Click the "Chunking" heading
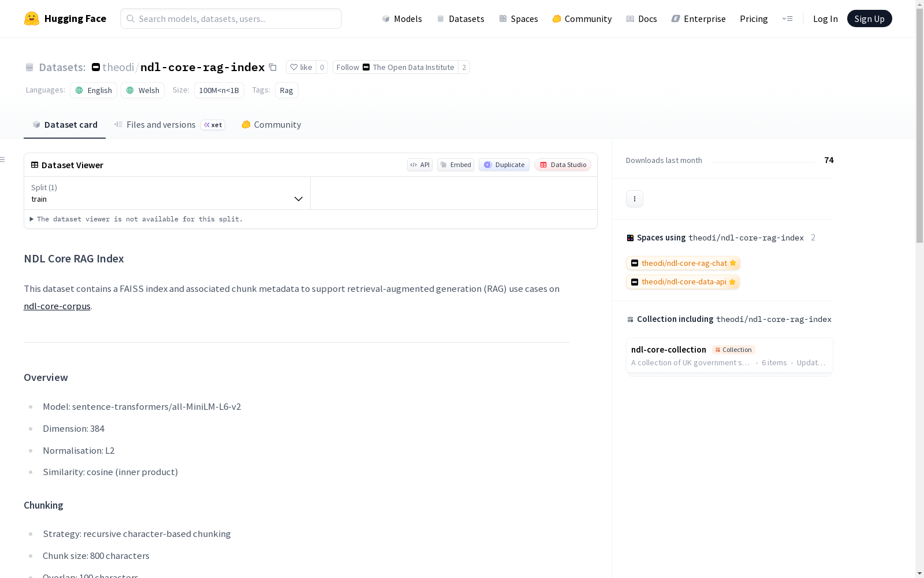The width and height of the screenshot is (924, 578). 43,505
